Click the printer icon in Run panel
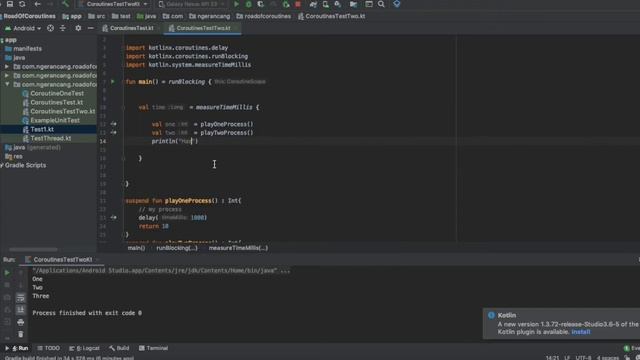Image resolution: width=640 pixels, height=360 pixels. pyautogui.click(x=20, y=322)
